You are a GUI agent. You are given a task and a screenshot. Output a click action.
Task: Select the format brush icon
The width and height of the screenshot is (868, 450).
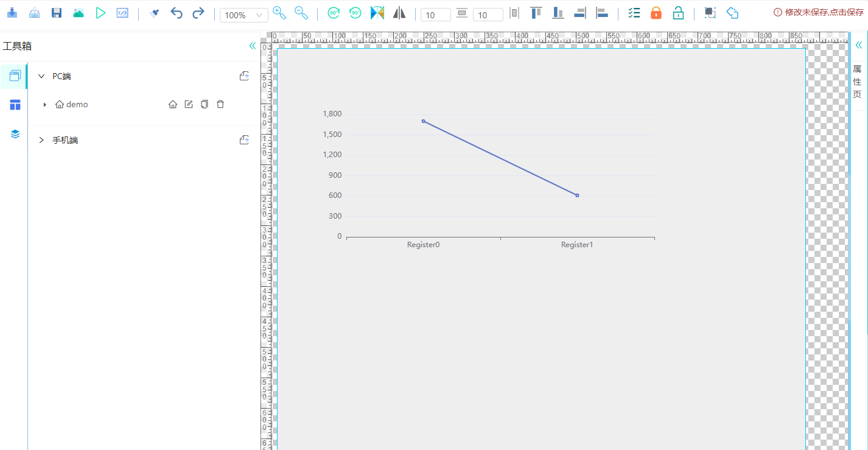tap(154, 13)
